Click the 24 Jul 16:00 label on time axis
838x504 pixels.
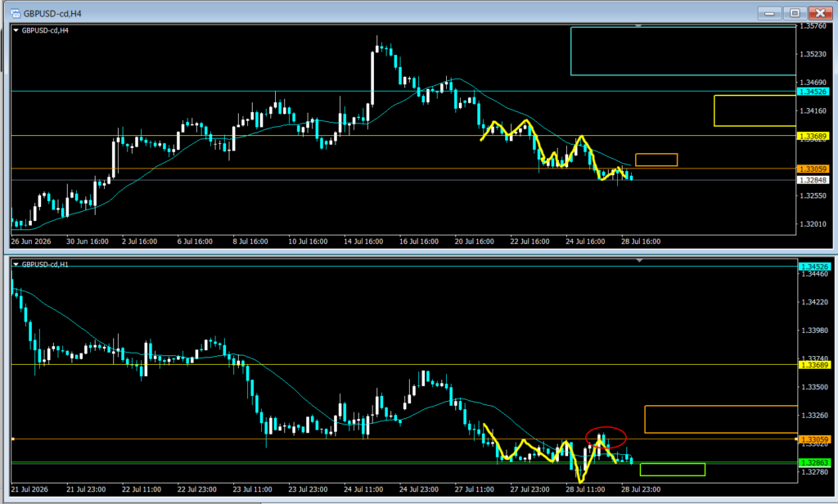(585, 241)
